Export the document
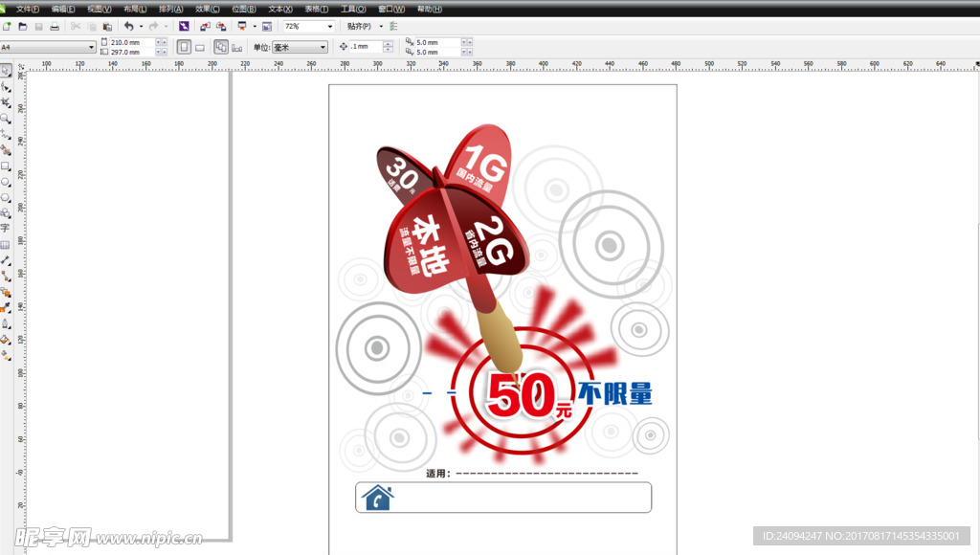 [x=221, y=26]
